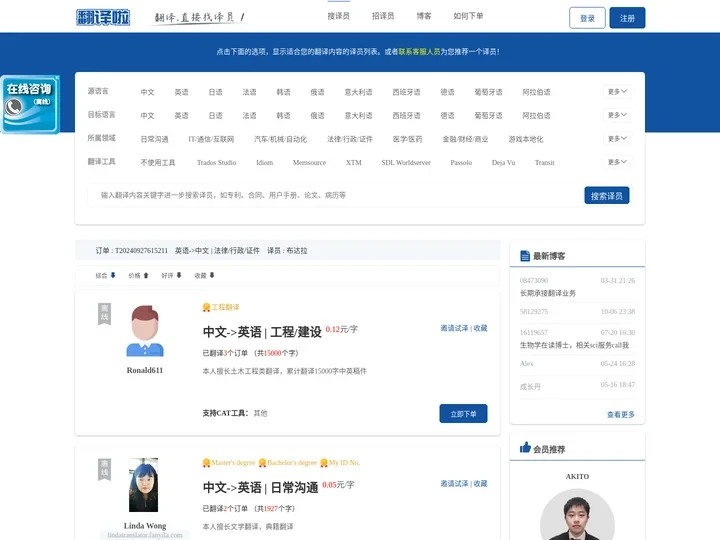This screenshot has height=540, width=720.
Task: Expand 更多 in the 目标语言 row
Action: pos(617,115)
